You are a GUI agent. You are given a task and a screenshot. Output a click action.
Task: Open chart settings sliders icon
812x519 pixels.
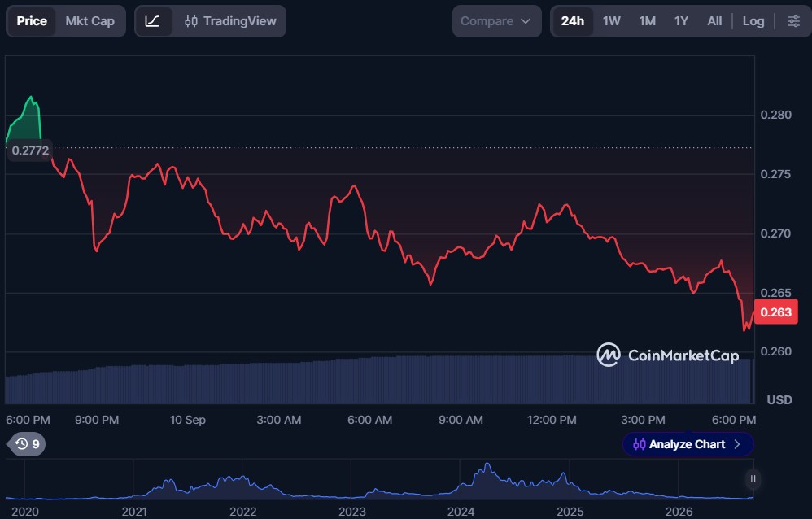coord(793,21)
